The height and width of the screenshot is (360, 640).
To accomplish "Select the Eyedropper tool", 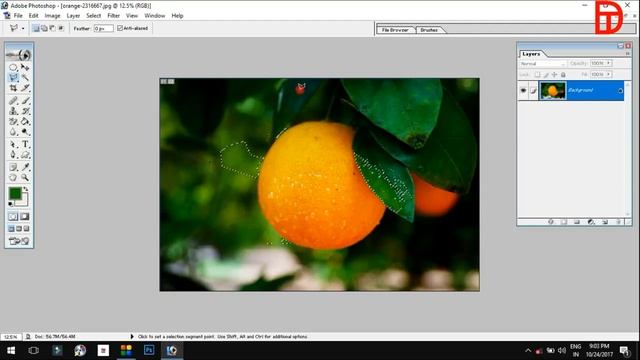I will tap(25, 167).
